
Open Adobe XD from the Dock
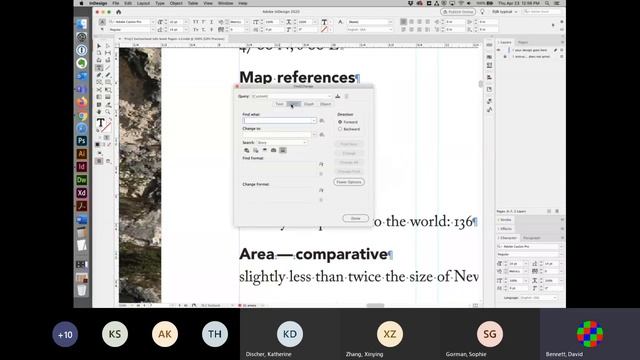pyautogui.click(x=82, y=193)
